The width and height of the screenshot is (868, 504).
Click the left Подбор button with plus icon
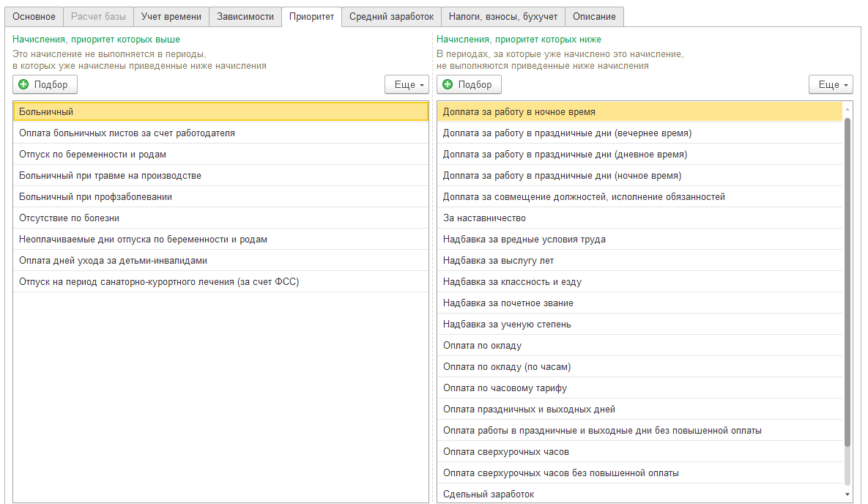pos(45,84)
